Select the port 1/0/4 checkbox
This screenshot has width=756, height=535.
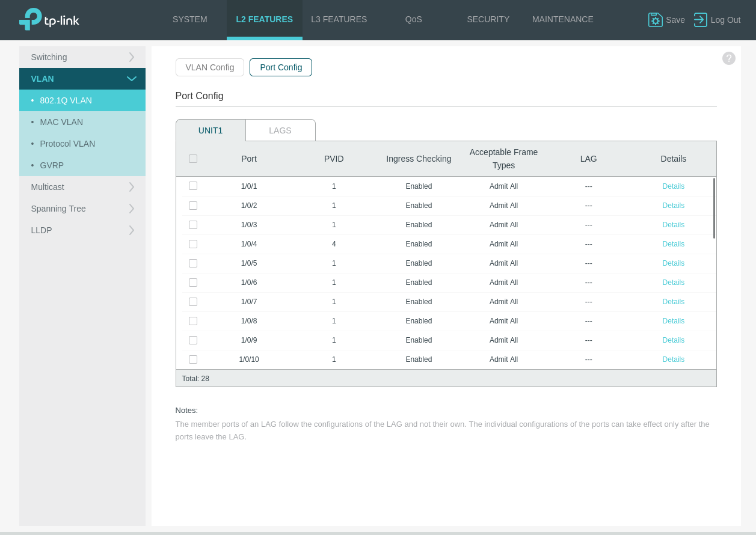click(193, 243)
